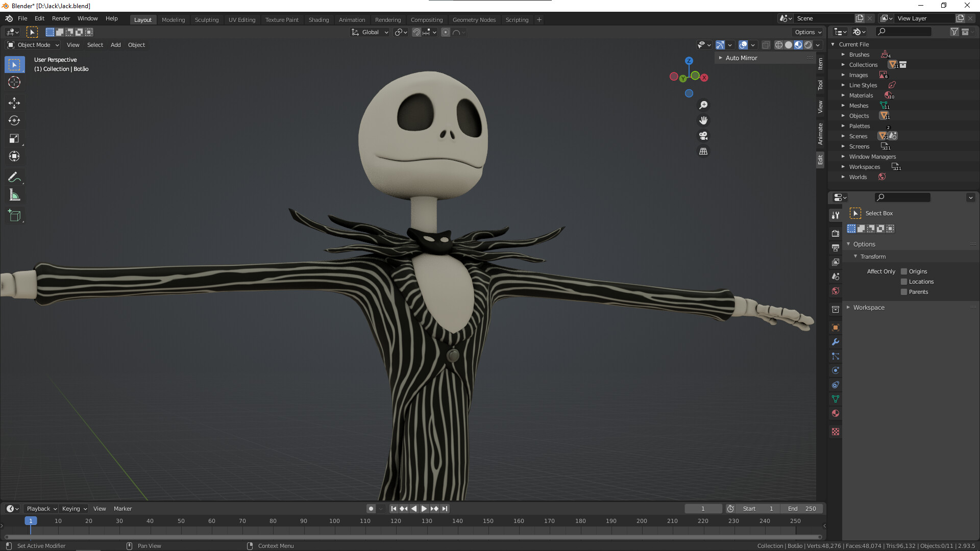Open the View Layer properties tab

click(836, 262)
